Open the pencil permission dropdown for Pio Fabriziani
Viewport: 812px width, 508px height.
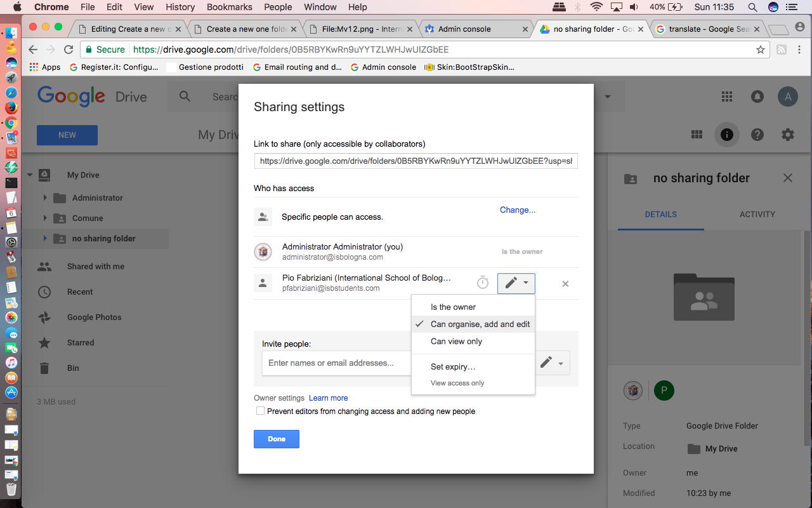pyautogui.click(x=516, y=283)
